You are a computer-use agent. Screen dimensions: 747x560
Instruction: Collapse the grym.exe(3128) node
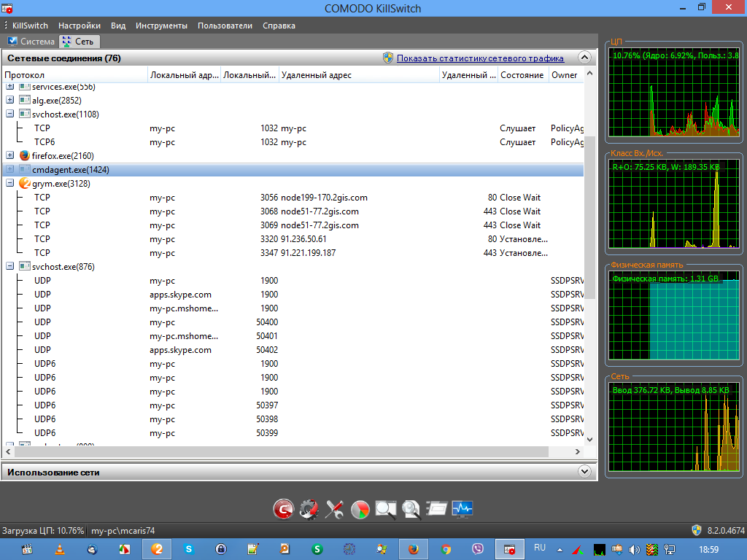pyautogui.click(x=10, y=183)
